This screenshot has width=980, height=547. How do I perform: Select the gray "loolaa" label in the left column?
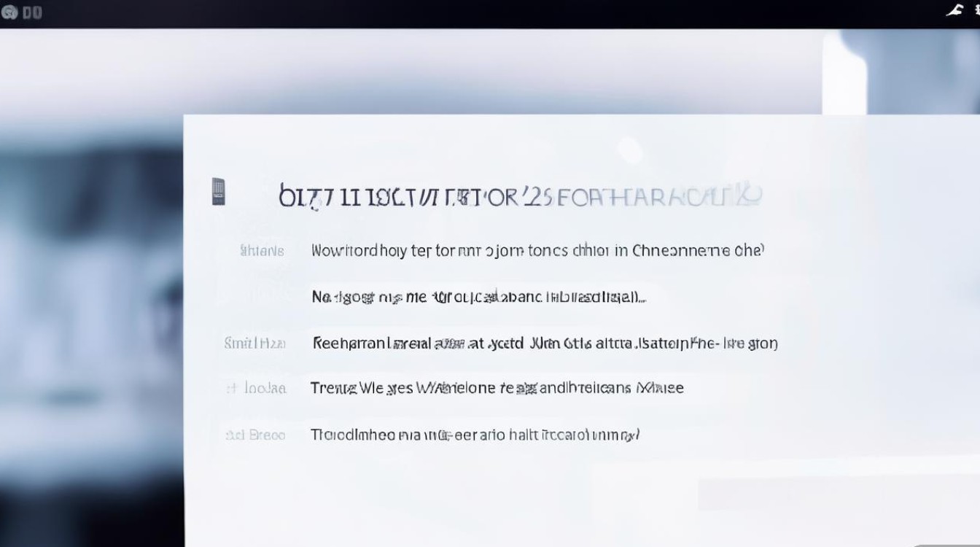[x=265, y=389]
